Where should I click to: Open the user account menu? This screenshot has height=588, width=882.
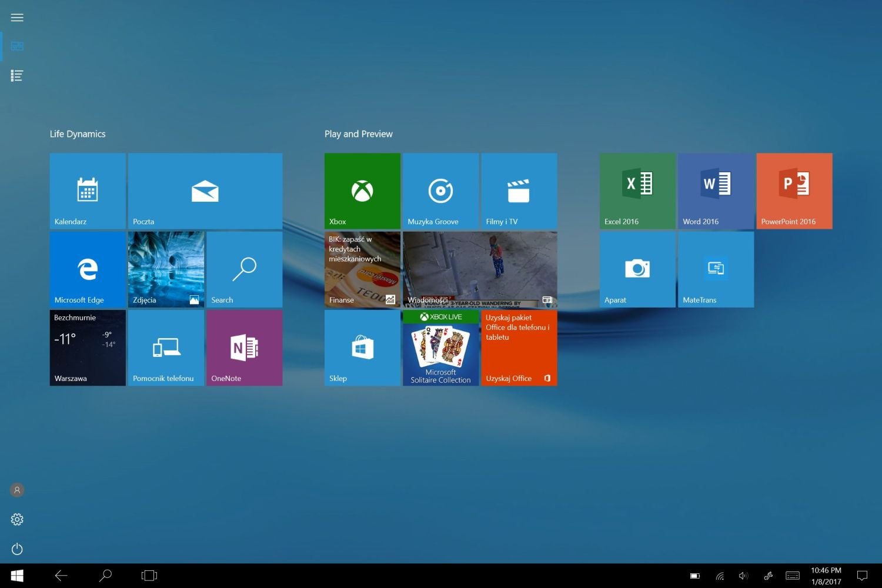[17, 490]
